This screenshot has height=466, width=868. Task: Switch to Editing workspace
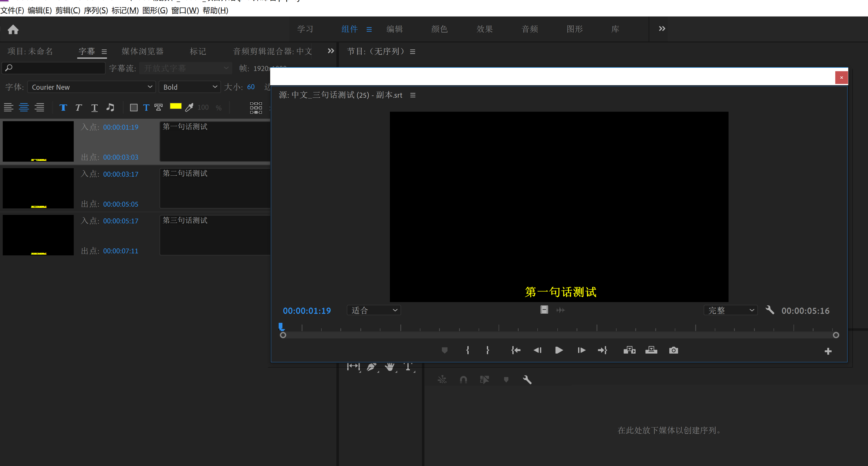tap(395, 29)
